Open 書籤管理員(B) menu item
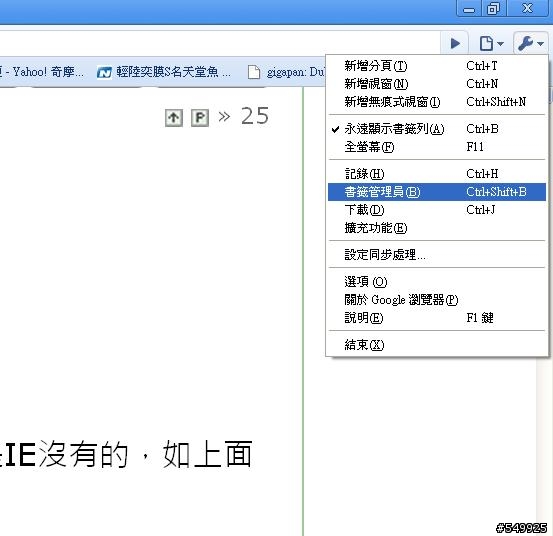This screenshot has height=536, width=553. tap(437, 192)
